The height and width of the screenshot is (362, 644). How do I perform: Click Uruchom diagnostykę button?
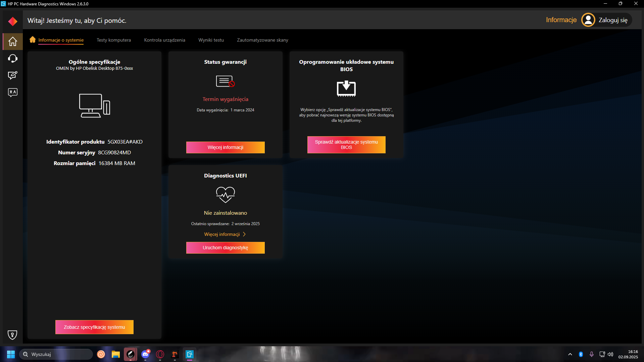[x=226, y=248]
